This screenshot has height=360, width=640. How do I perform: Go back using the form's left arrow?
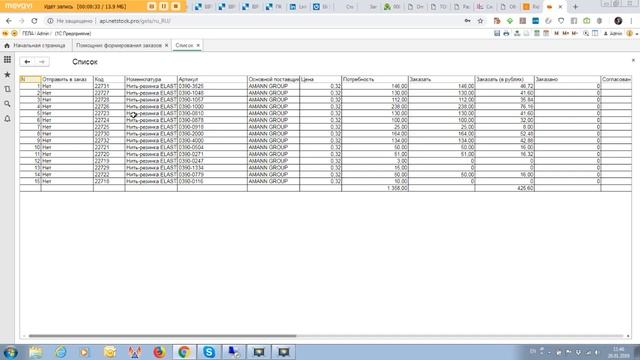[27, 62]
